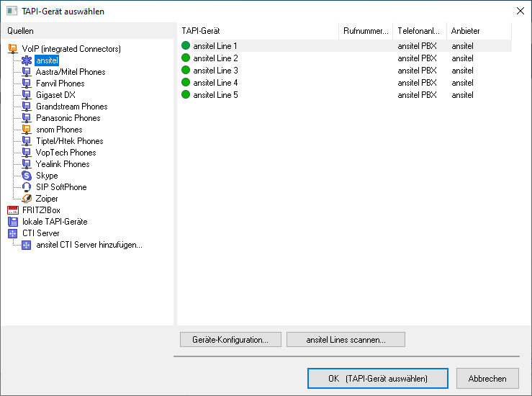Click the Zoiper icon in the tree
532x396 pixels.
point(27,199)
